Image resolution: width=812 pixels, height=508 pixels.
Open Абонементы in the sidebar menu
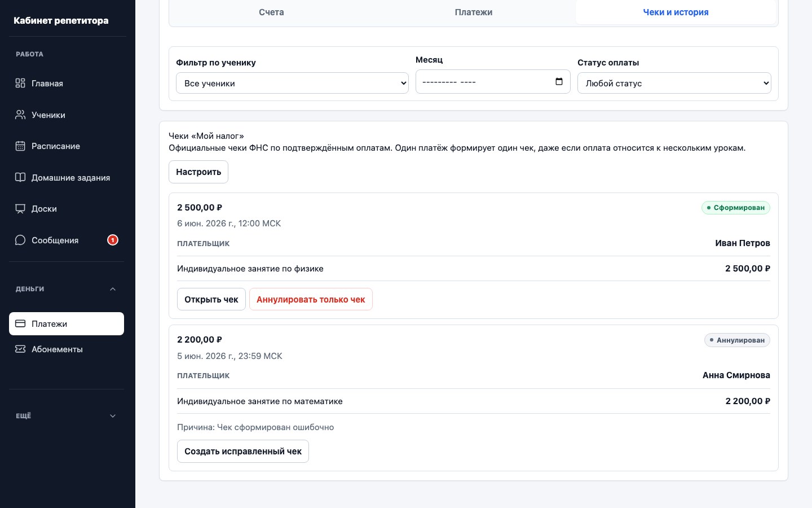click(x=67, y=349)
